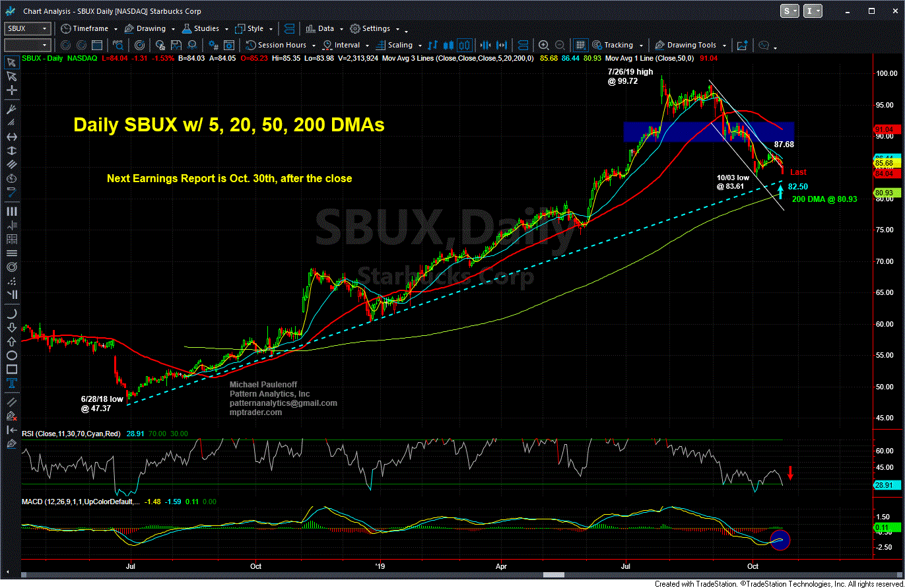Click the zoom in magnifier
The height and width of the screenshot is (588, 905).
click(x=543, y=46)
